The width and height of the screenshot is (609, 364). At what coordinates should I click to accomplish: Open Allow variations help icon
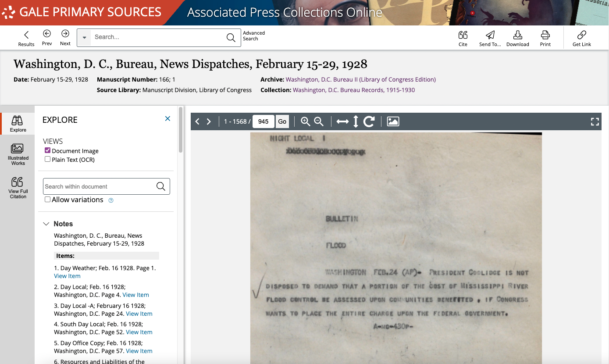pyautogui.click(x=111, y=200)
